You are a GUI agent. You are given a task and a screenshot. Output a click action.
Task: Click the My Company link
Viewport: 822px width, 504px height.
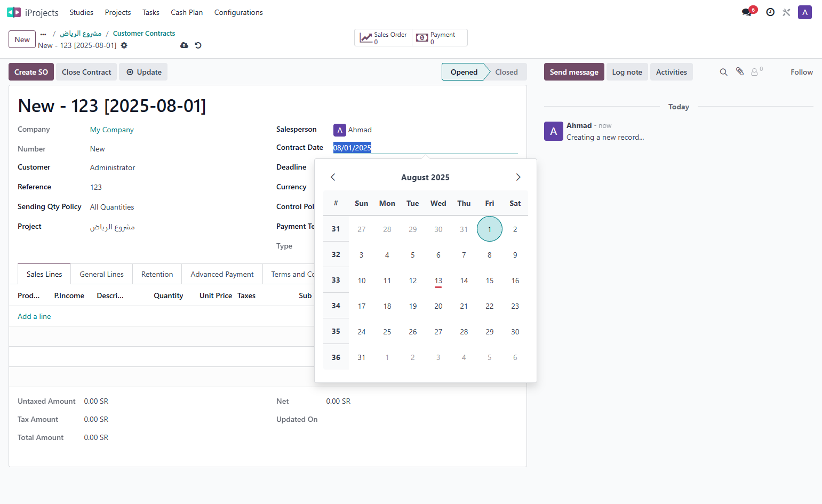(x=112, y=130)
